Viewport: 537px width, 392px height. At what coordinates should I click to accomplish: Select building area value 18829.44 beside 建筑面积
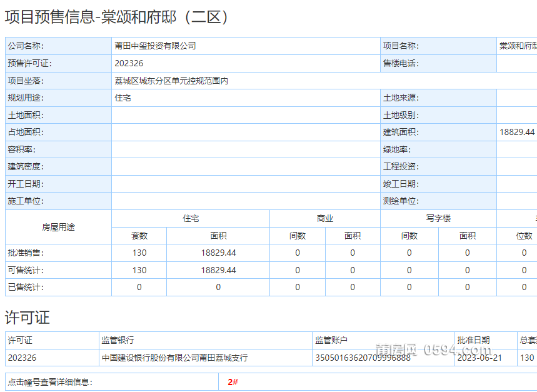517,132
